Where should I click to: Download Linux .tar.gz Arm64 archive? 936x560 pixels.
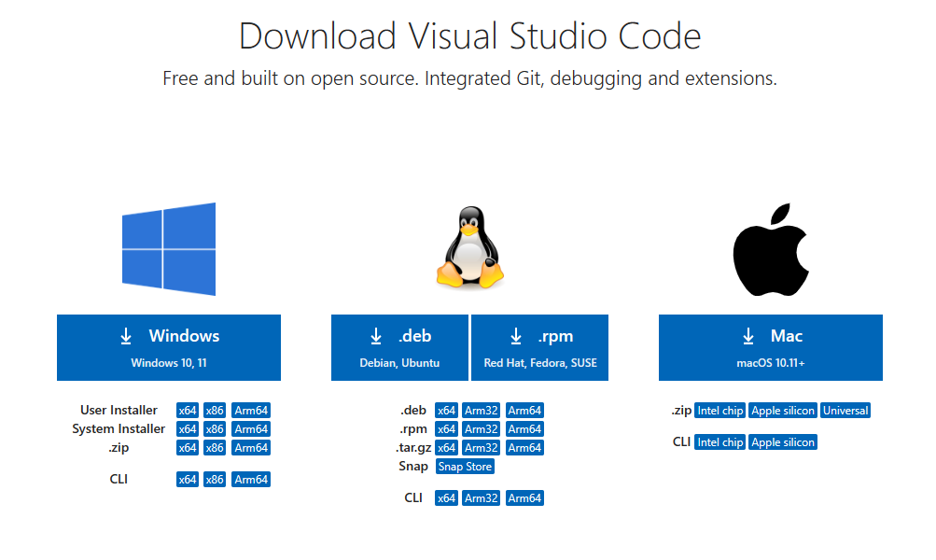coord(524,448)
